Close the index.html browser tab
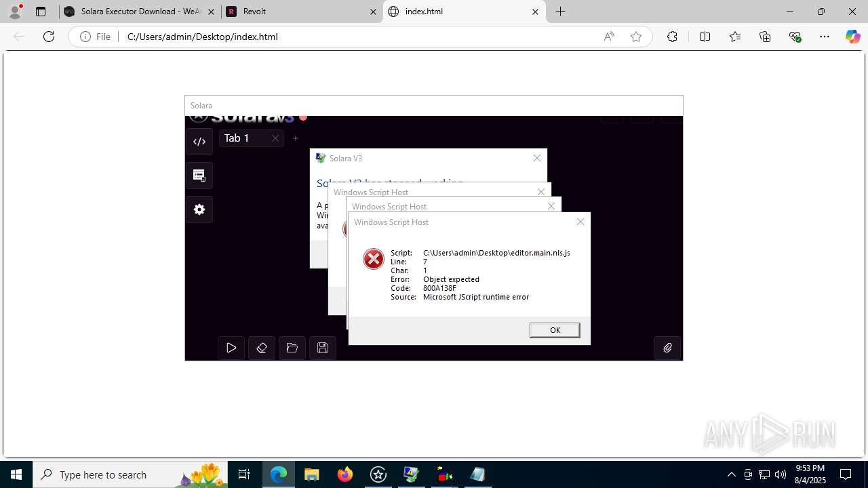The image size is (868, 488). point(535,12)
